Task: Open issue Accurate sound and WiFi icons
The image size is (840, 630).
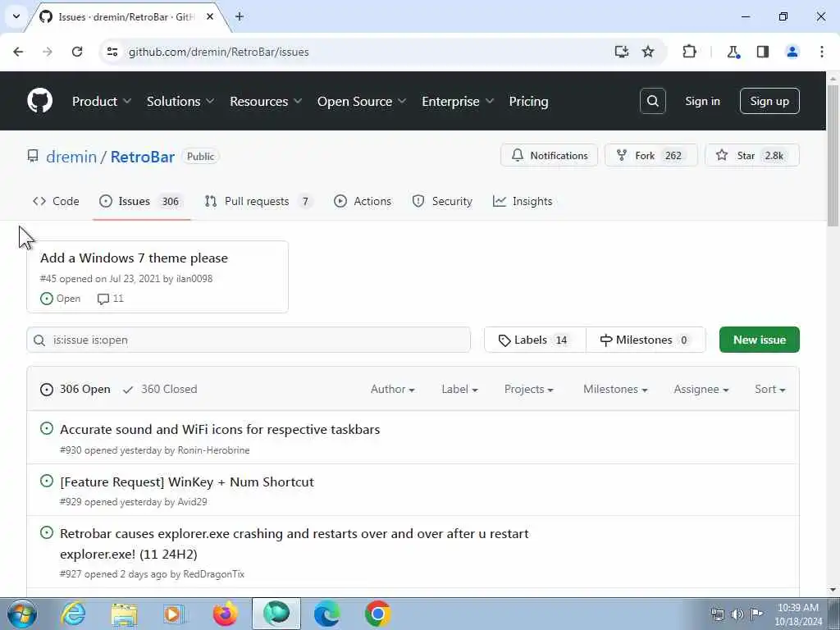Action: pyautogui.click(x=220, y=429)
